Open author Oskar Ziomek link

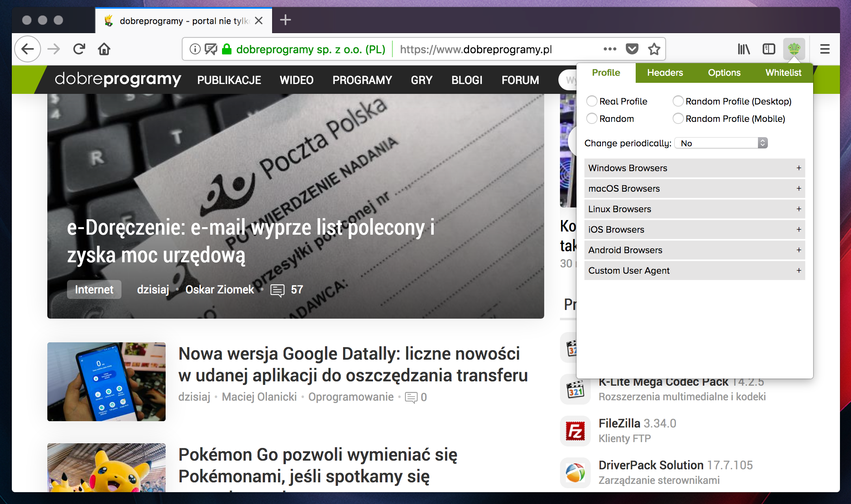220,290
